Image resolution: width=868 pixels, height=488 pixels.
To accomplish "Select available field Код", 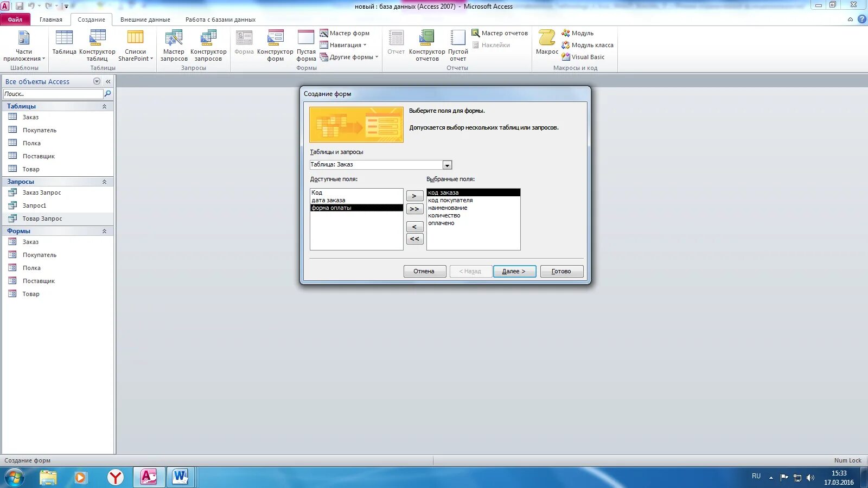I will coord(356,192).
